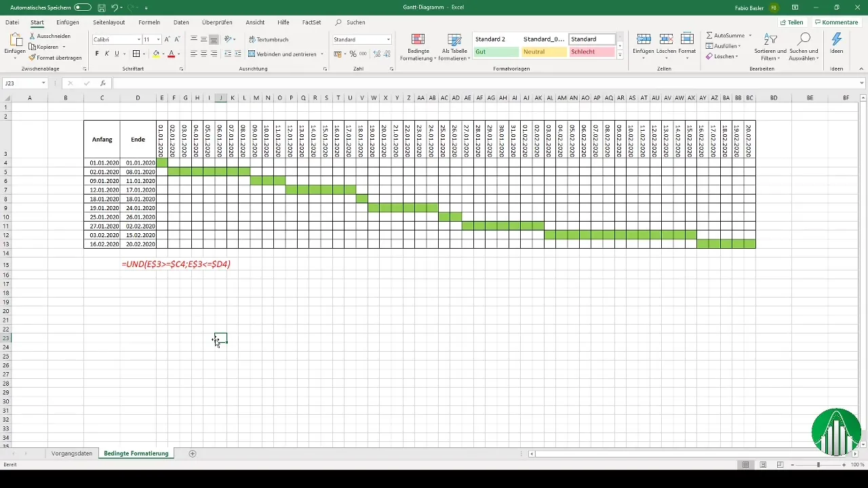Apply yellow fill color bucket

pyautogui.click(x=156, y=54)
